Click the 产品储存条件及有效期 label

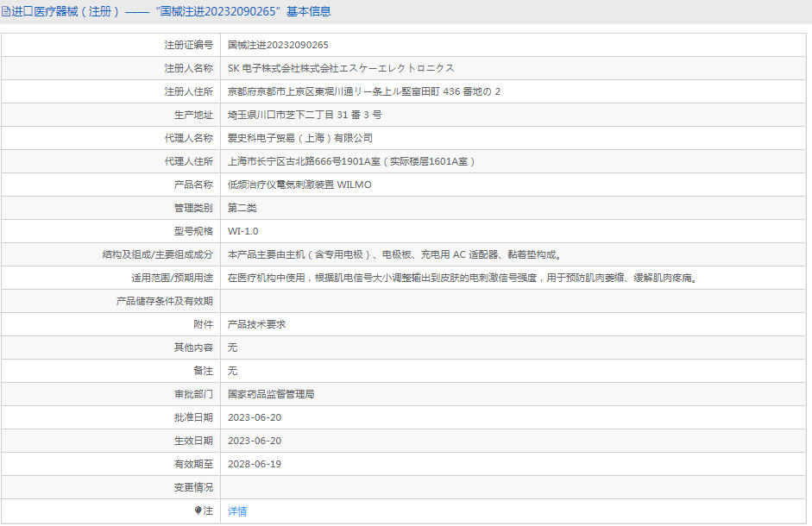coord(164,301)
